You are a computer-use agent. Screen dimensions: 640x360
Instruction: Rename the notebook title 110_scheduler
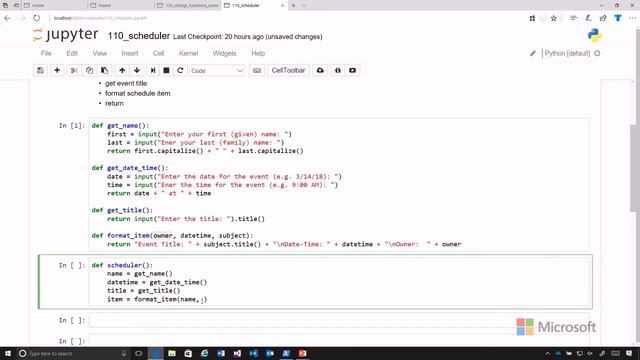[139, 36]
